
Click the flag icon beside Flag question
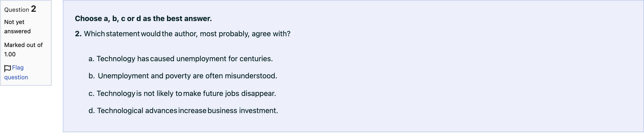point(8,68)
